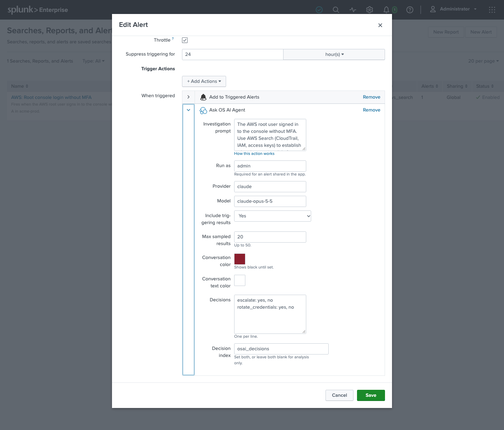The width and height of the screenshot is (504, 430).
Task: Click the Investigation prompt text area
Action: [270, 135]
